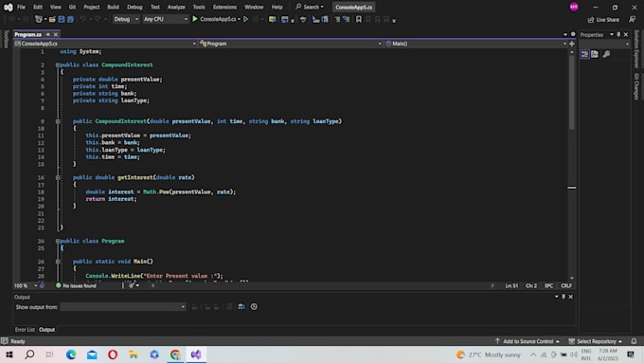Click the Search box in title bar

pos(310,7)
